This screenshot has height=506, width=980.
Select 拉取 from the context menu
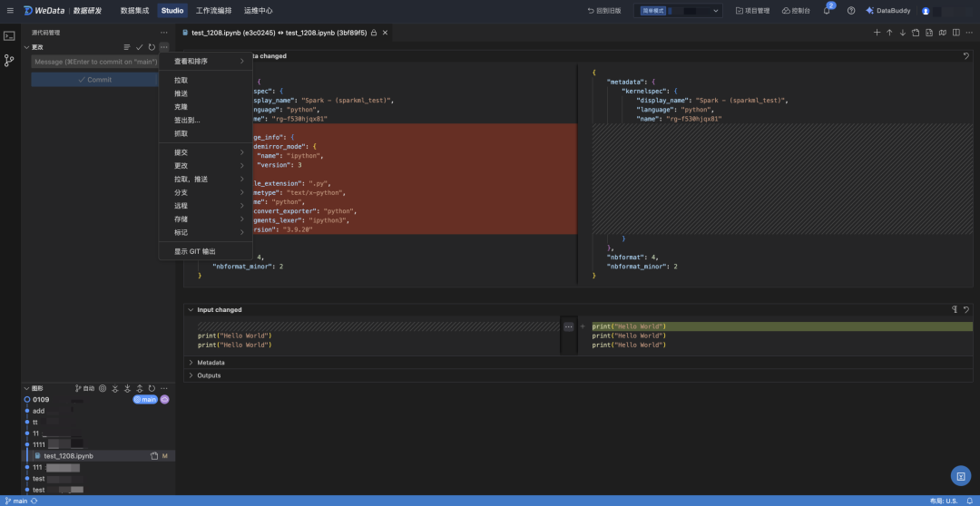click(181, 81)
